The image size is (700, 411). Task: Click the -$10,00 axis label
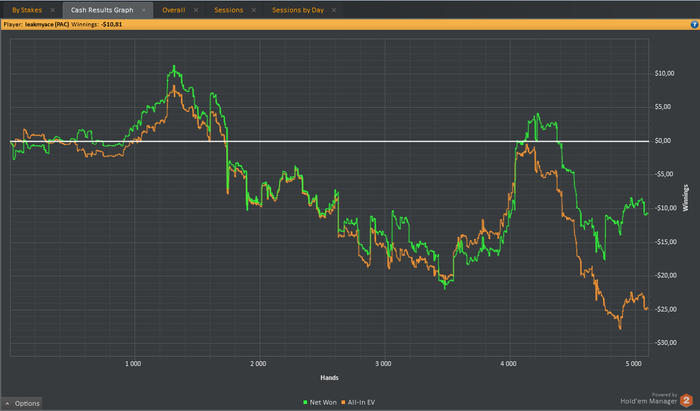coord(666,208)
